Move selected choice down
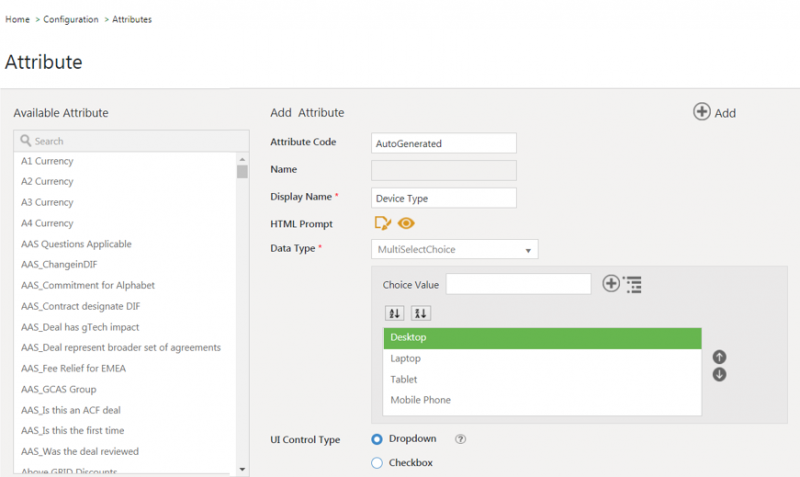Screen dimensions: 800x477 719,375
